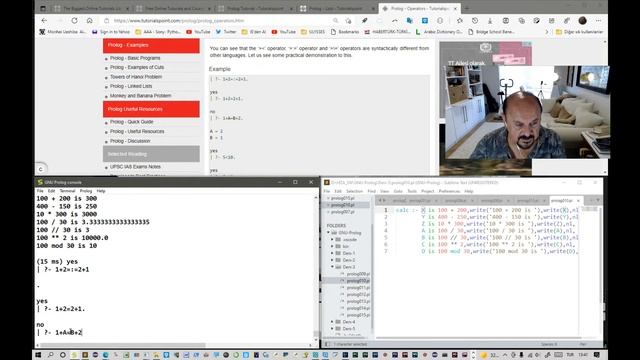Viewport: 640px width, 360px height.
Task: Open prolog009.pl in Sublime sidebar
Action: 358,274
